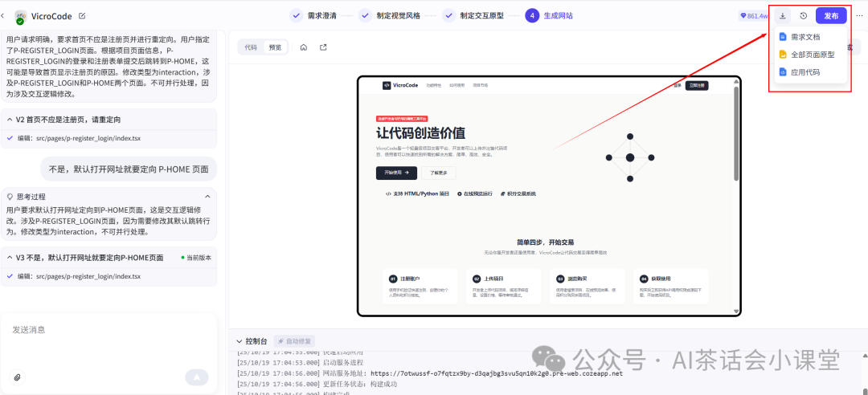Go to step 制定视觉风格
The width and height of the screenshot is (868, 395).
coord(389,16)
